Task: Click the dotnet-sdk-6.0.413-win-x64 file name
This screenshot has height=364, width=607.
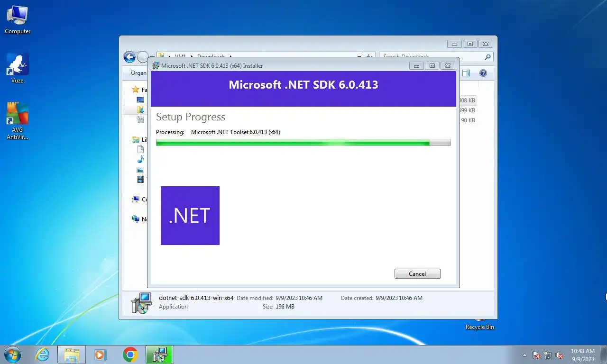Action: [196, 298]
